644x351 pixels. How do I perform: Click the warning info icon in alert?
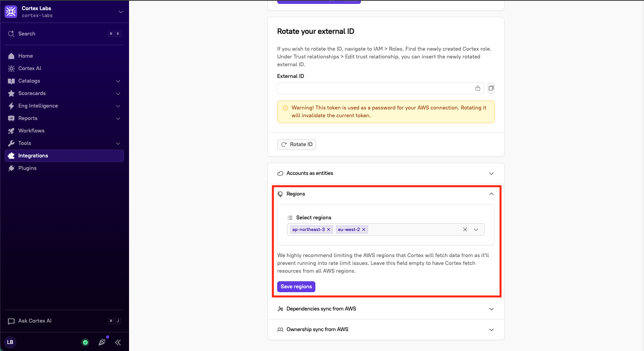(x=285, y=108)
